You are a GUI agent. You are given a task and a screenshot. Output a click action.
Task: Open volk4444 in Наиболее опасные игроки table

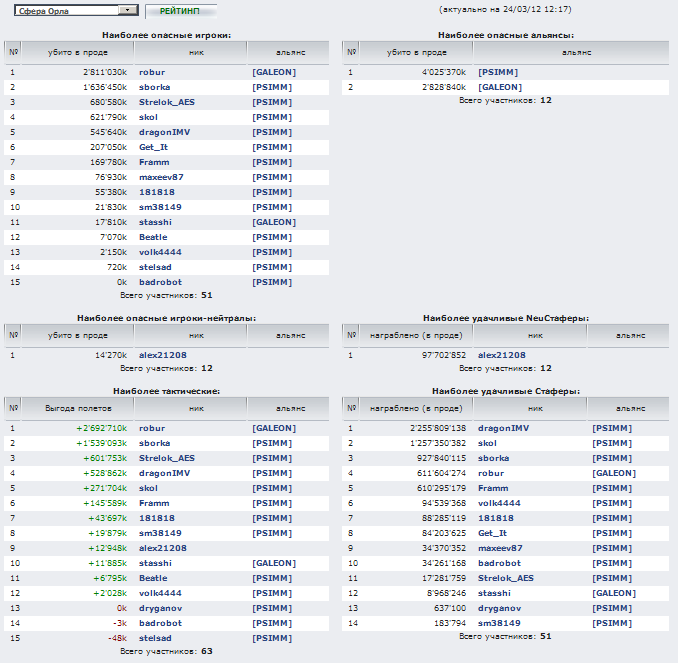click(x=162, y=252)
